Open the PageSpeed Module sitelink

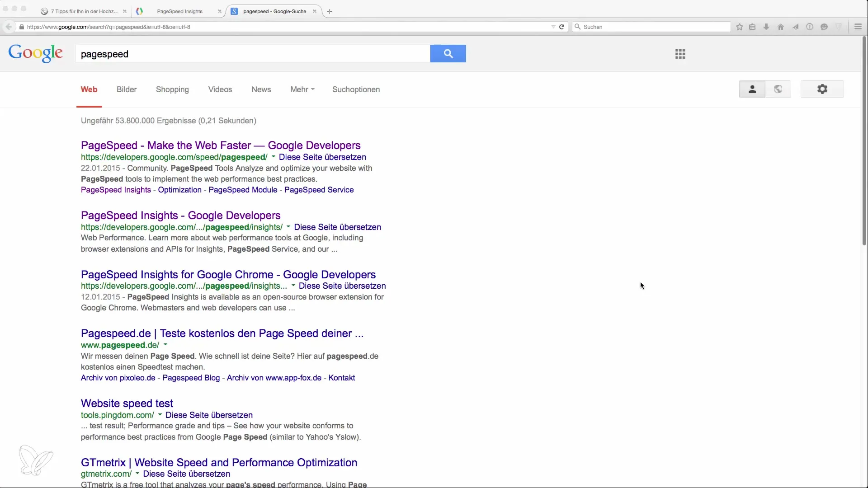pyautogui.click(x=243, y=190)
